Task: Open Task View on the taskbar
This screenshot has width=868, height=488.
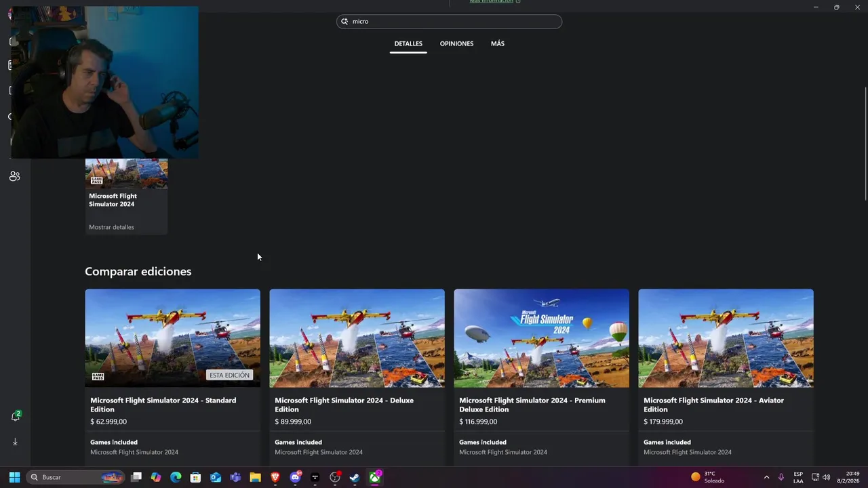Action: [136, 477]
